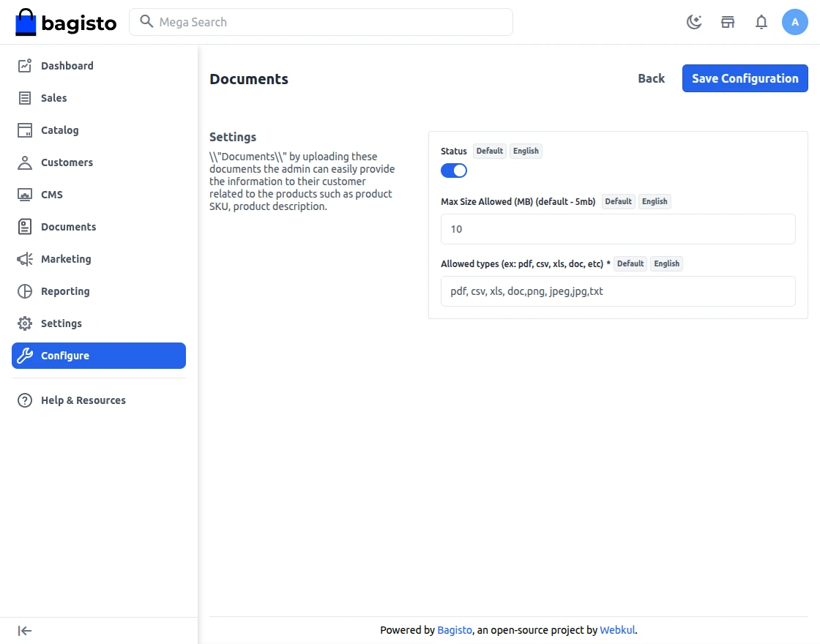Image resolution: width=820 pixels, height=644 pixels.
Task: Click the Marketing megaphone icon
Action: pos(25,259)
